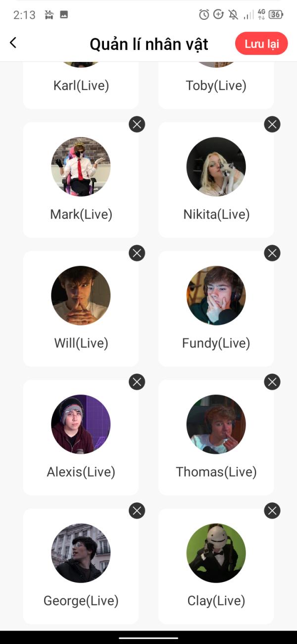The image size is (297, 644).
Task: Tap the battery indicator in status bar
Action: (276, 14)
